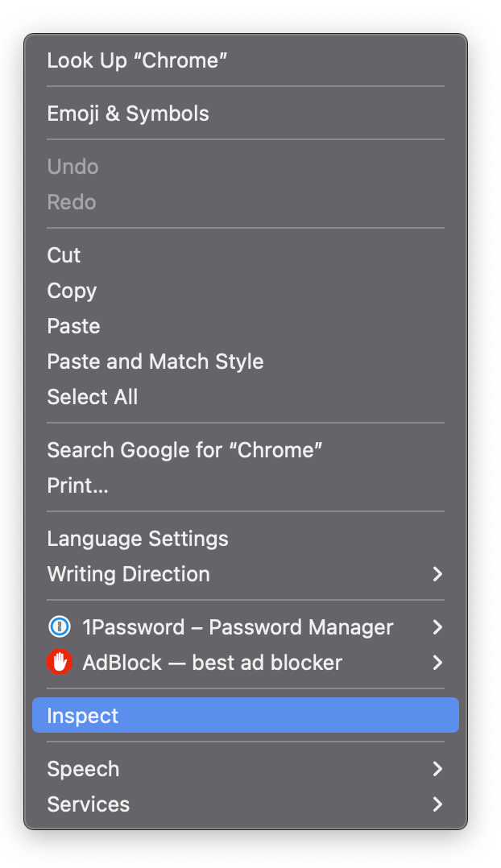Image resolution: width=501 pixels, height=868 pixels.
Task: Click the greyed-out Redo entry
Action: (72, 202)
